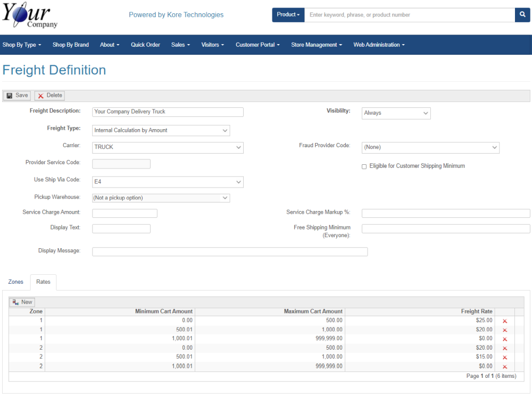Click the Service Charge Amount field

tap(124, 213)
